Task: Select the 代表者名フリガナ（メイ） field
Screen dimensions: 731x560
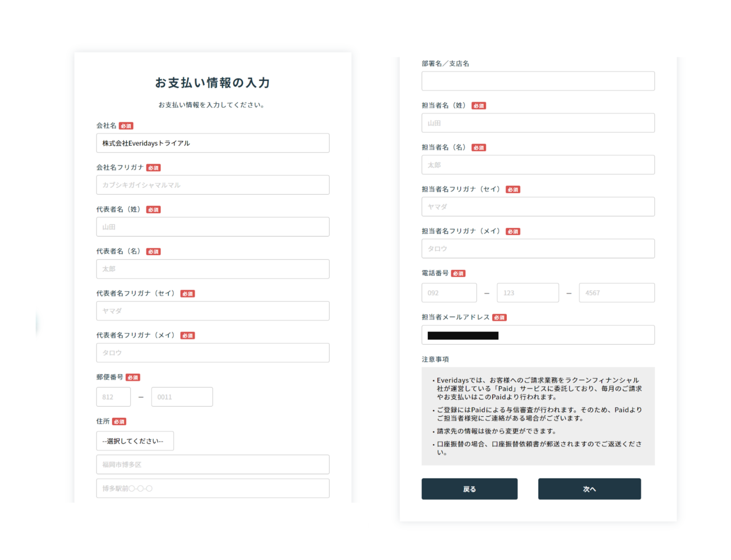Action: pyautogui.click(x=212, y=353)
